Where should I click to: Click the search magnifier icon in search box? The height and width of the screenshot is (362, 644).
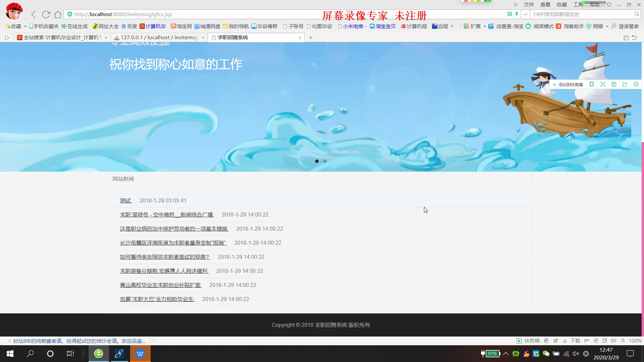pos(636,14)
